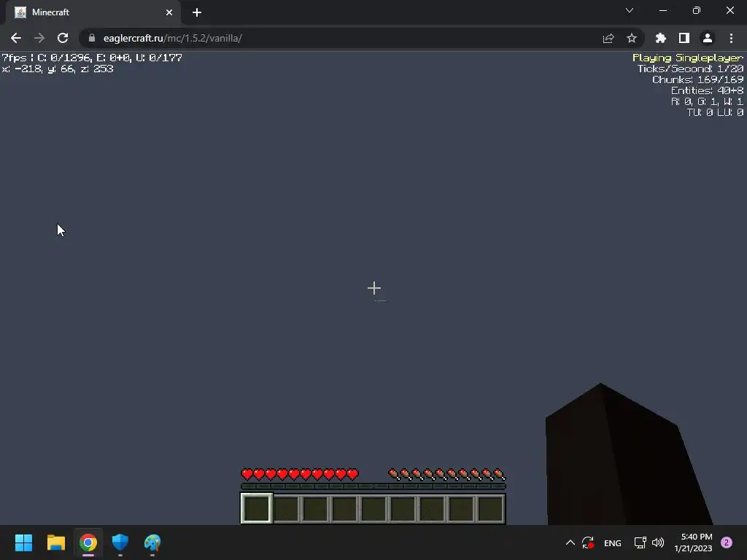Open the Chrome three-dot menu
The width and height of the screenshot is (747, 560).
tap(731, 38)
